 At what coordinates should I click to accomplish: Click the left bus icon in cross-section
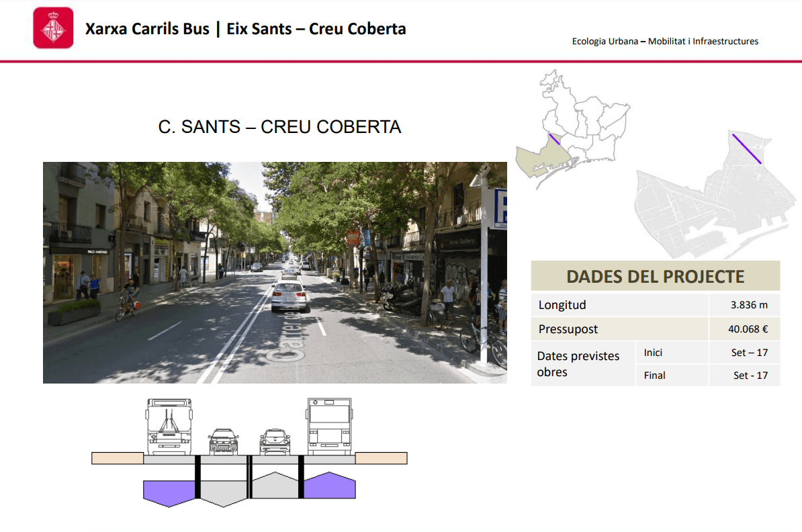click(x=168, y=427)
